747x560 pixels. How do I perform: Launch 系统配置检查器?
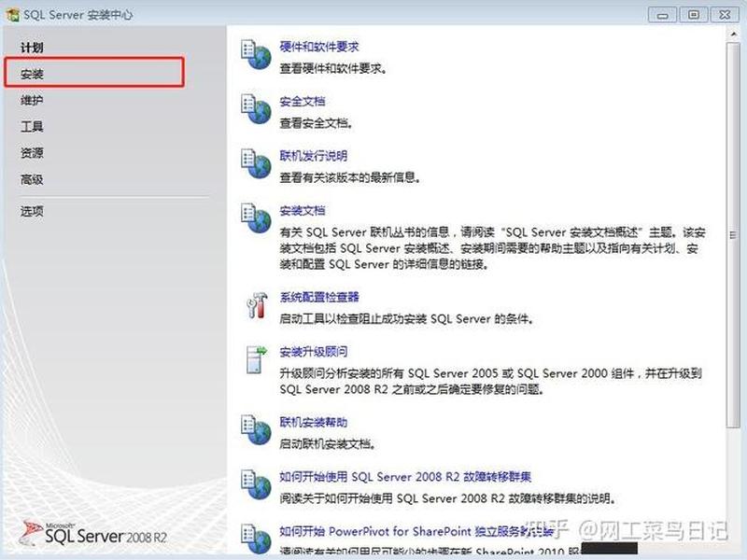tap(319, 297)
